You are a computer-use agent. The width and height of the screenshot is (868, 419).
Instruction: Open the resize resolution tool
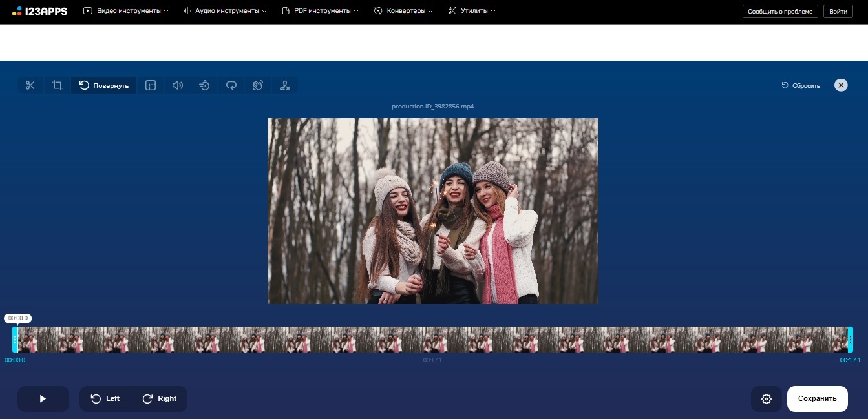[x=151, y=85]
